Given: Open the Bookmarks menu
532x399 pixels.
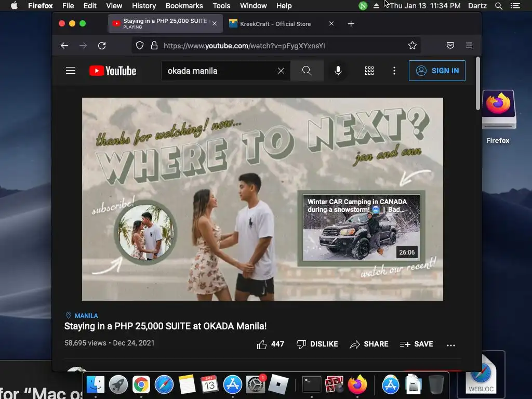Looking at the screenshot, I should (x=184, y=6).
